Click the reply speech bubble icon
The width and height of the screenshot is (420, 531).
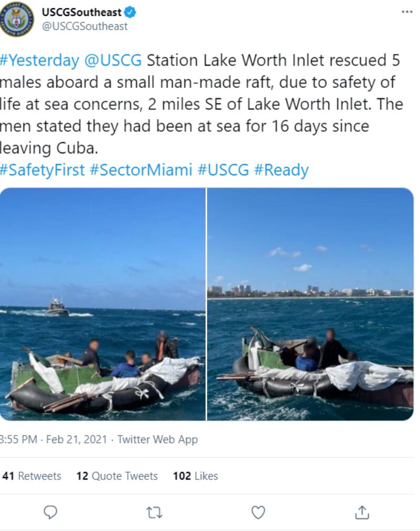click(50, 513)
